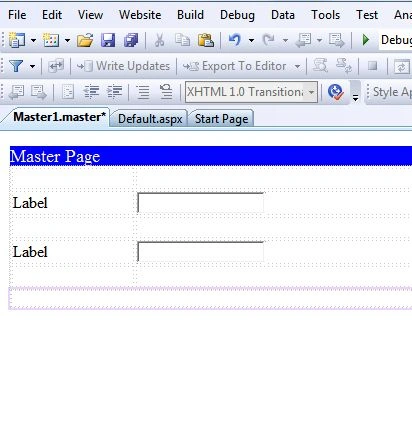Expand the filter funnel dropdown arrow
The height and width of the screenshot is (435, 412).
coord(32,66)
